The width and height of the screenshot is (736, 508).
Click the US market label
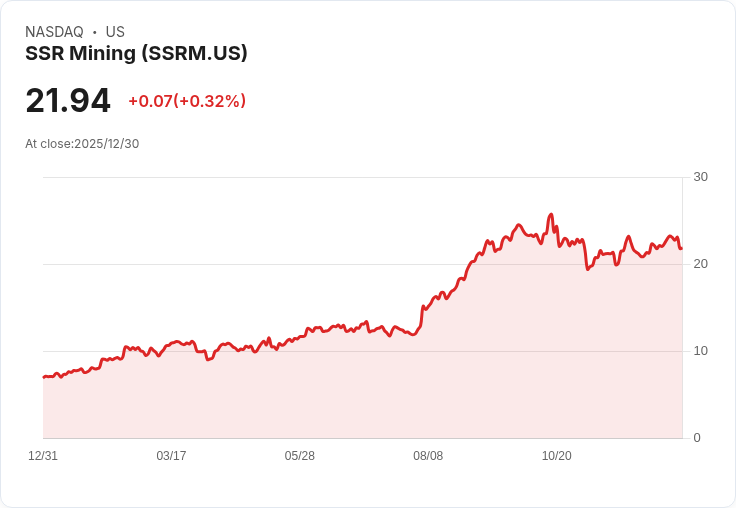pyautogui.click(x=115, y=32)
